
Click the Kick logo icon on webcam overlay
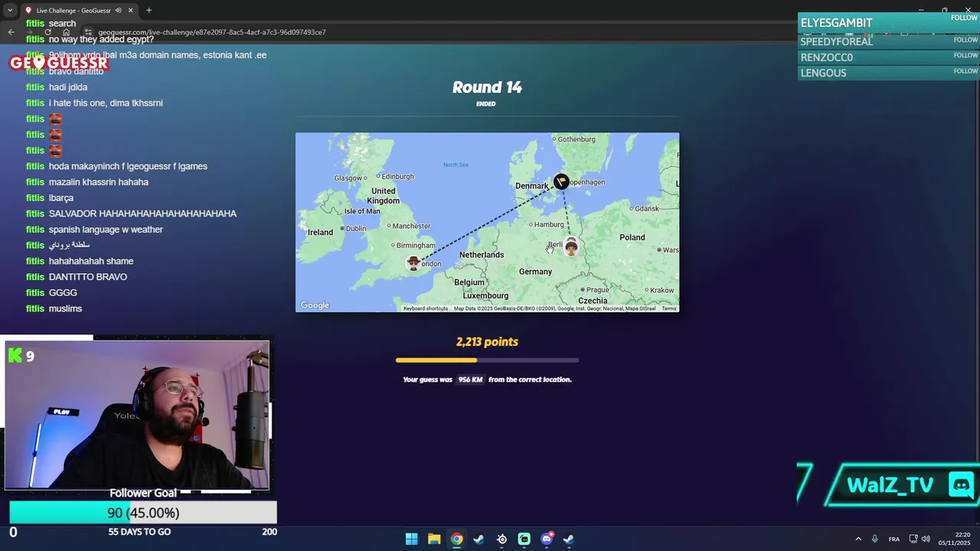coord(15,355)
